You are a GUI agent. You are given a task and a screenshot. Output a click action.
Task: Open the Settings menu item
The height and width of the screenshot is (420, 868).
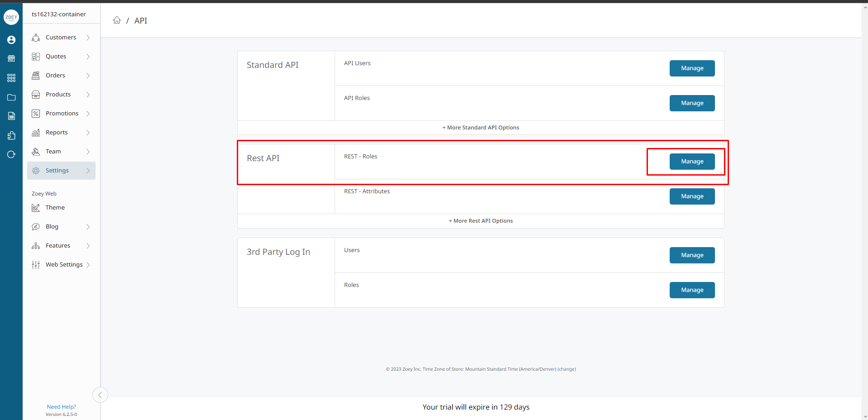click(57, 170)
